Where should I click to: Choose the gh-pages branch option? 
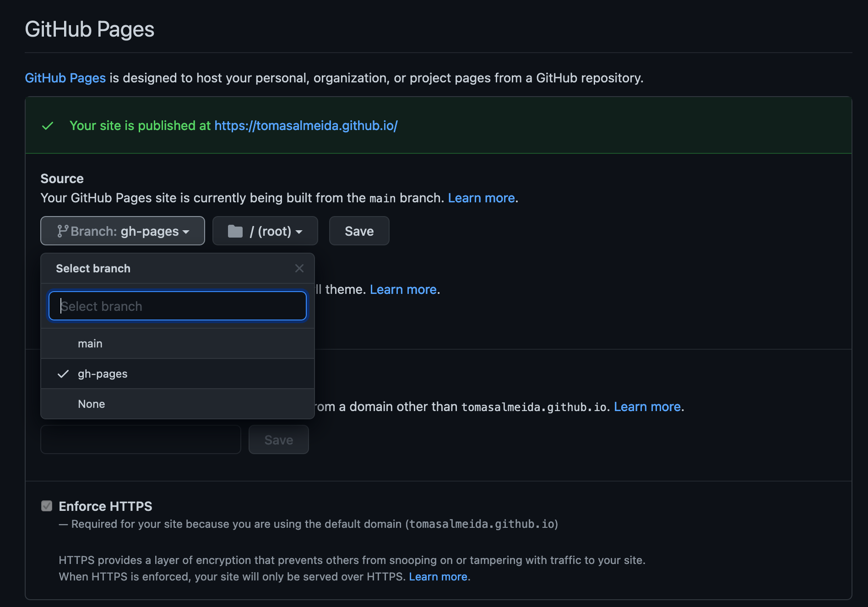(x=178, y=374)
